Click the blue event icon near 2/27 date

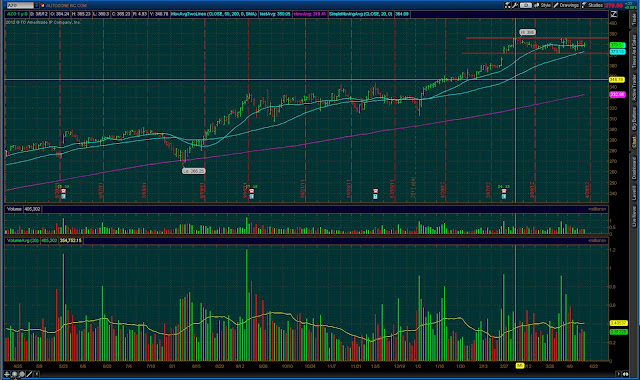click(x=504, y=196)
